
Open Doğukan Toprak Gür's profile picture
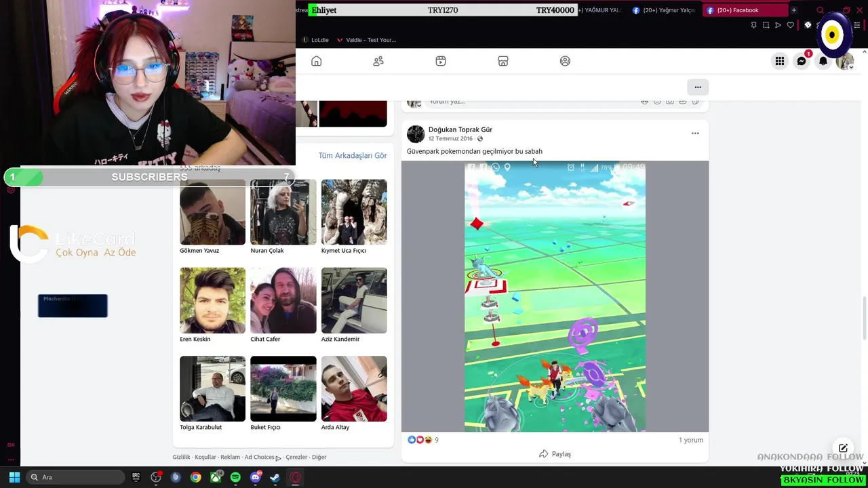coord(416,134)
